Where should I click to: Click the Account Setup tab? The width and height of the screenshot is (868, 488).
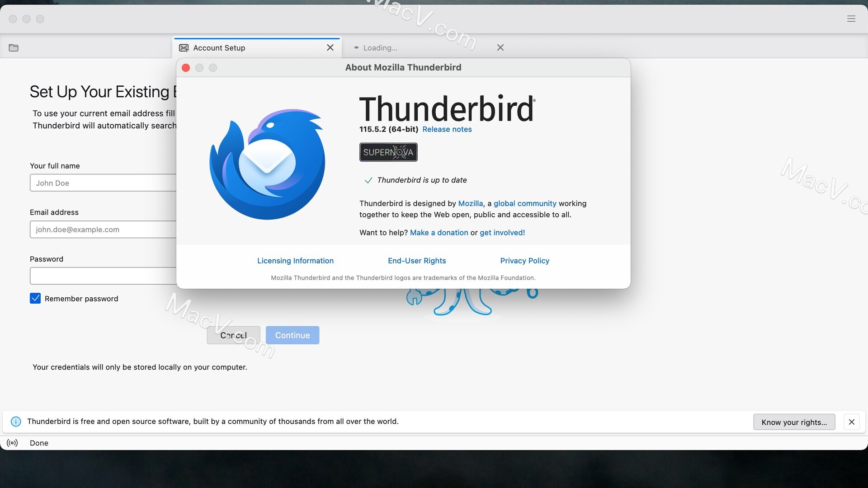pos(251,47)
